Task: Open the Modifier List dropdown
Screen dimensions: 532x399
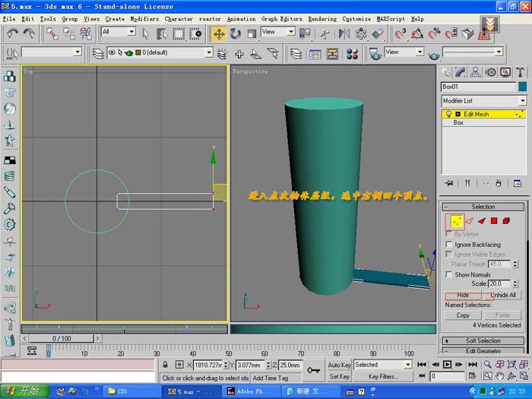Action: pyautogui.click(x=484, y=101)
